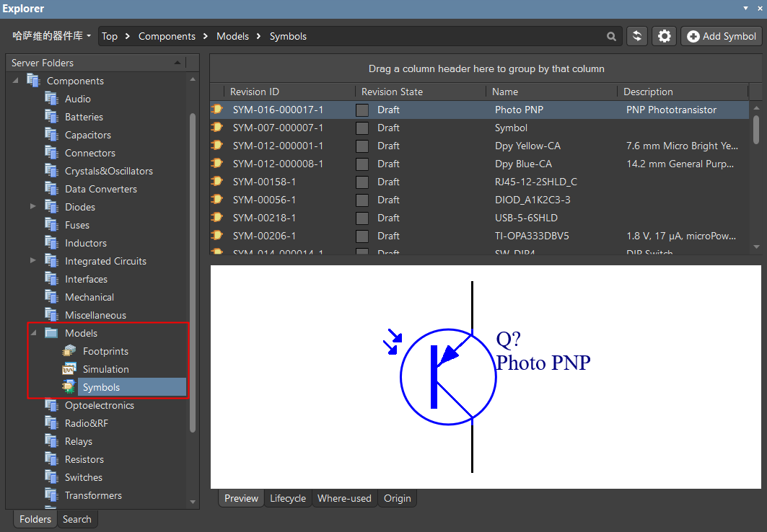
Task: Switch to the Folders tab
Action: coord(35,519)
